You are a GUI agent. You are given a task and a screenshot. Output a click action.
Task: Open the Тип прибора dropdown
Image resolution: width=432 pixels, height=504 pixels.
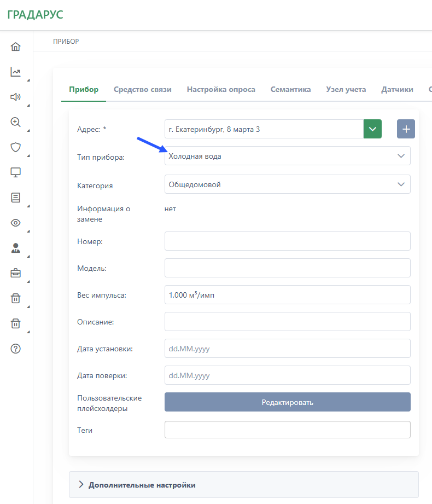[x=287, y=156]
